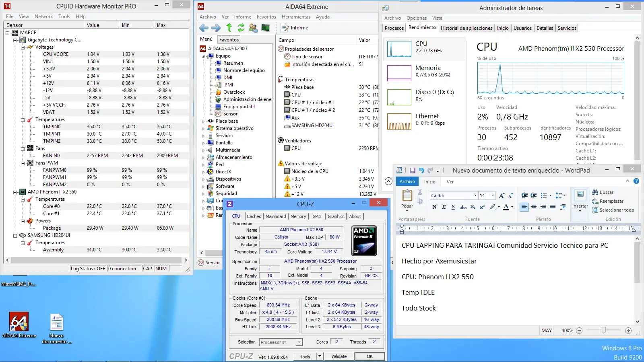This screenshot has width=644, height=362.
Task: Click the font color A swatch in WordPad
Action: pyautogui.click(x=506, y=207)
